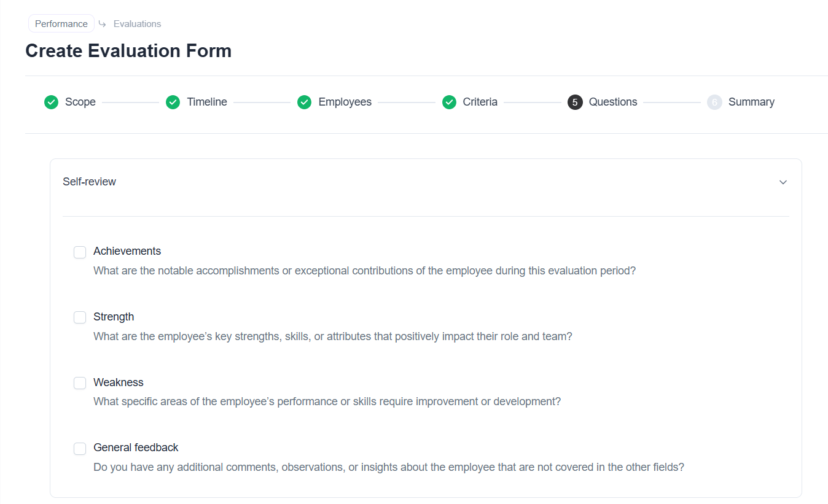Image resolution: width=828 pixels, height=504 pixels.
Task: Click the green checkmark icon beside Scope
Action: 51,103
